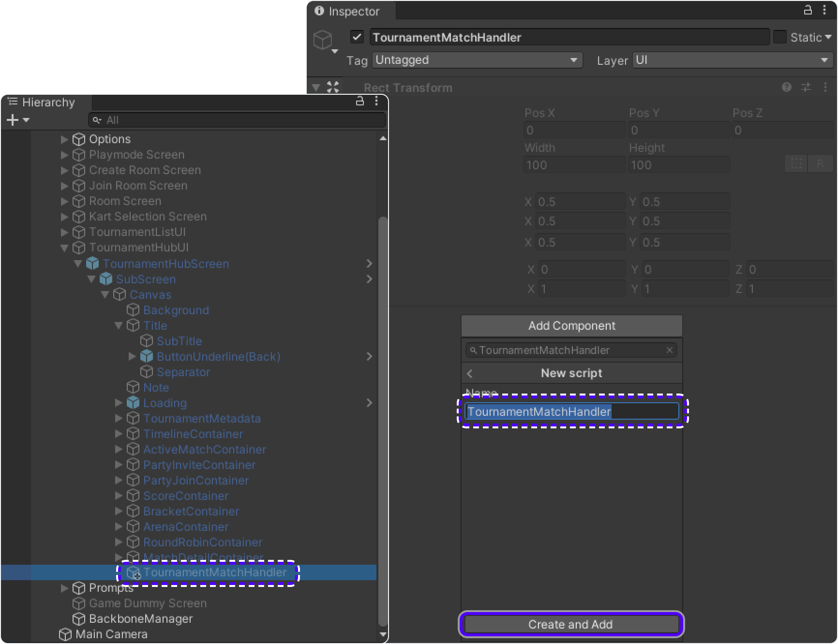
Task: Switch to the Inspector tab
Action: coord(347,11)
